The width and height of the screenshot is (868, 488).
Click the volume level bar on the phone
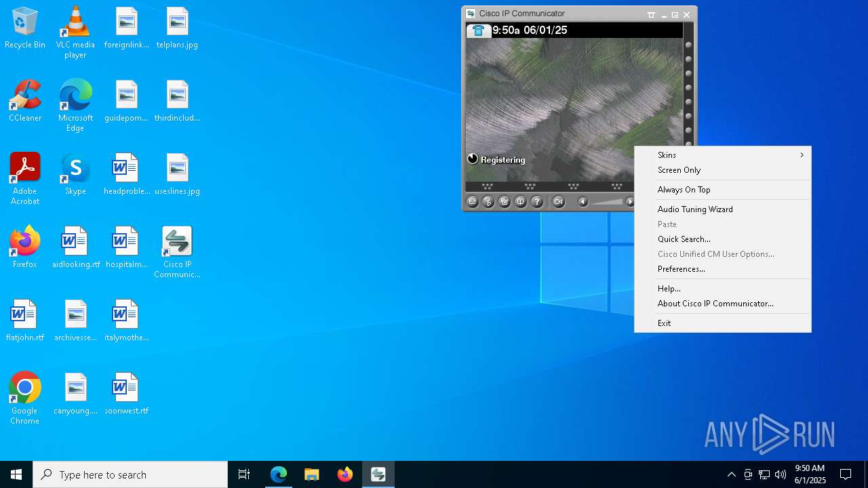tap(607, 201)
